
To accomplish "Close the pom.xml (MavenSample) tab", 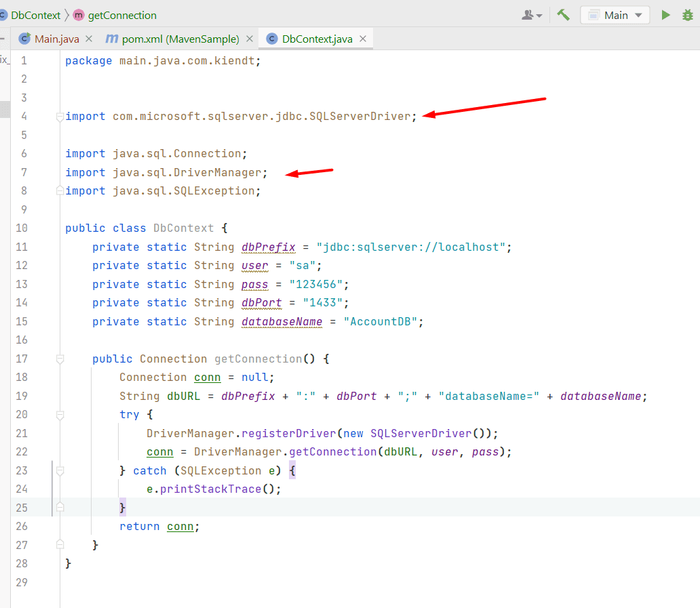I will (x=250, y=39).
